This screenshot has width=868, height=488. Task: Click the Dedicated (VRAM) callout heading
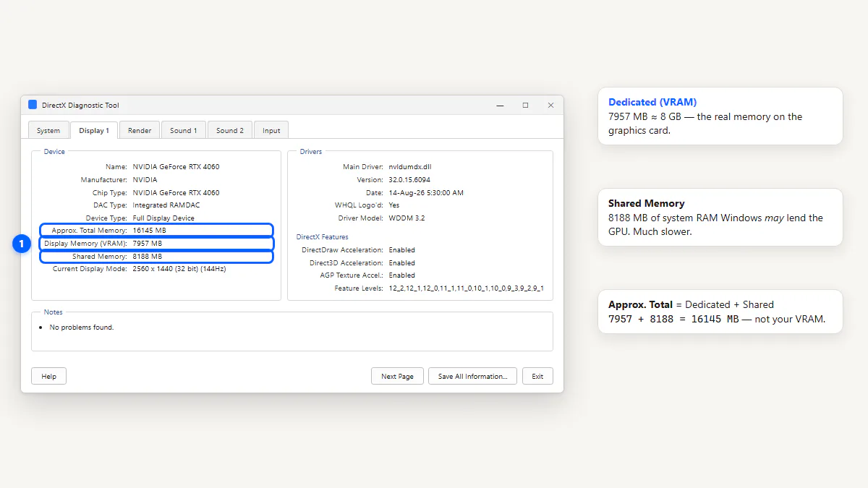click(x=652, y=102)
